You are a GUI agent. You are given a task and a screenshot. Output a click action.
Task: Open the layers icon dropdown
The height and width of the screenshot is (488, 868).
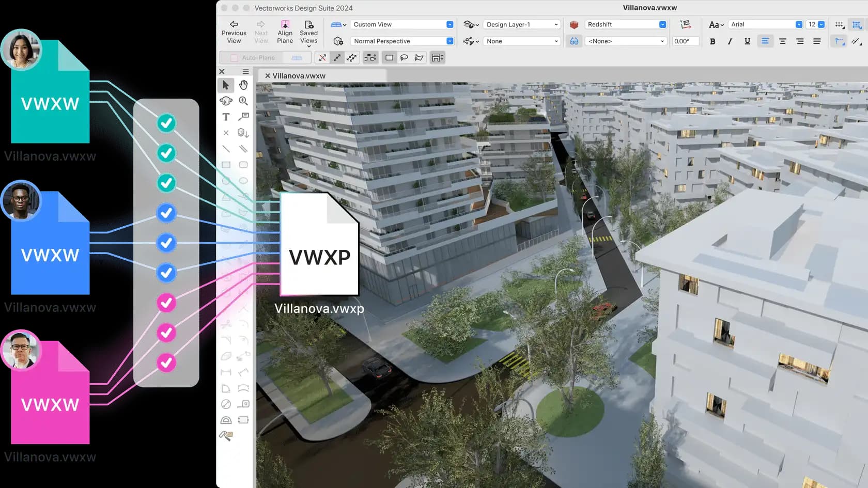pos(471,25)
